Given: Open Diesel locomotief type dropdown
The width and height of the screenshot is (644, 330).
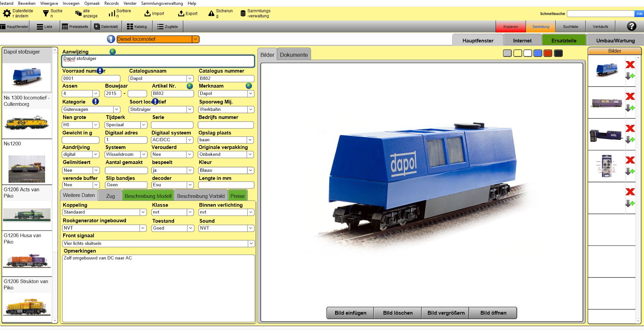Looking at the screenshot, I should point(196,39).
